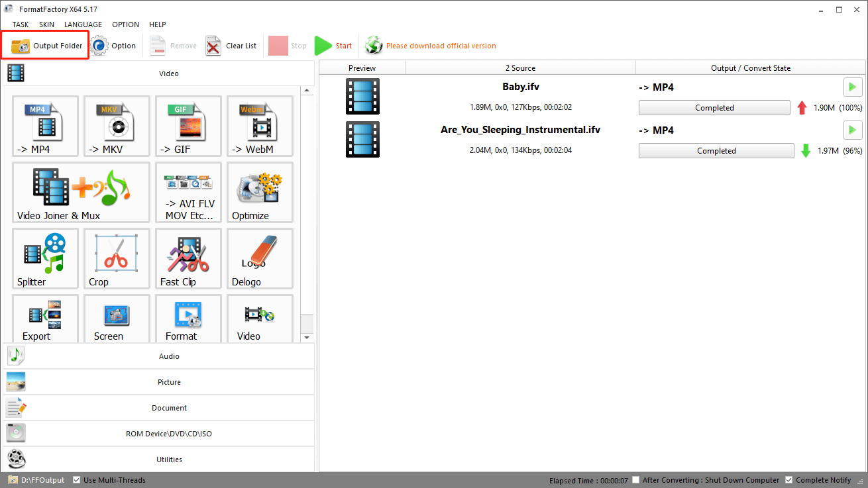Viewport: 868px width, 488px height.
Task: Open the Option settings gear icon
Action: click(x=100, y=46)
